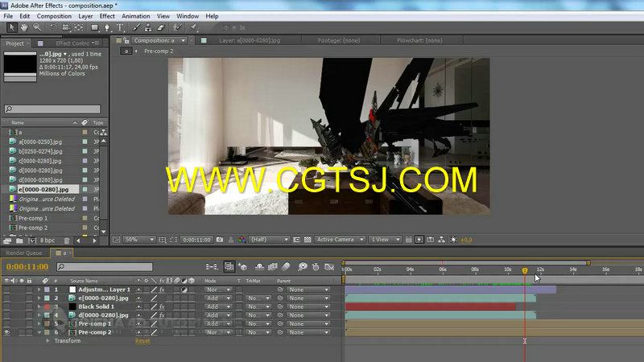
Task: Expand the Pre-comp 1 layer properties
Action: (39, 324)
